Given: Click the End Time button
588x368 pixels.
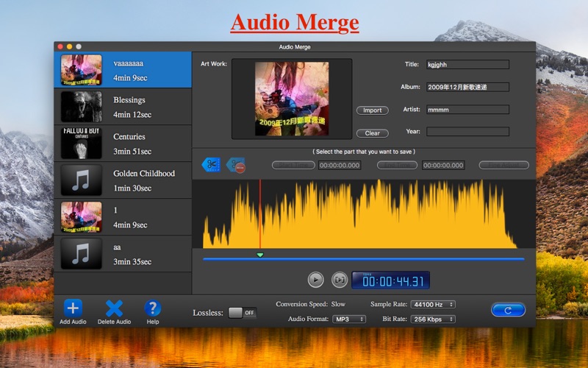Looking at the screenshot, I should tap(397, 165).
